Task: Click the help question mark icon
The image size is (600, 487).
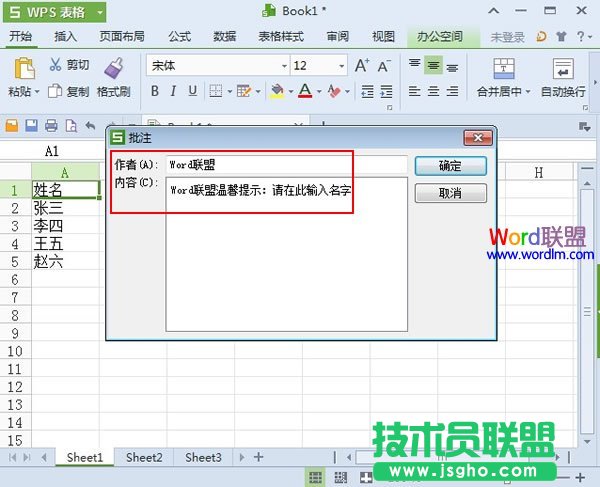Action: (x=581, y=37)
